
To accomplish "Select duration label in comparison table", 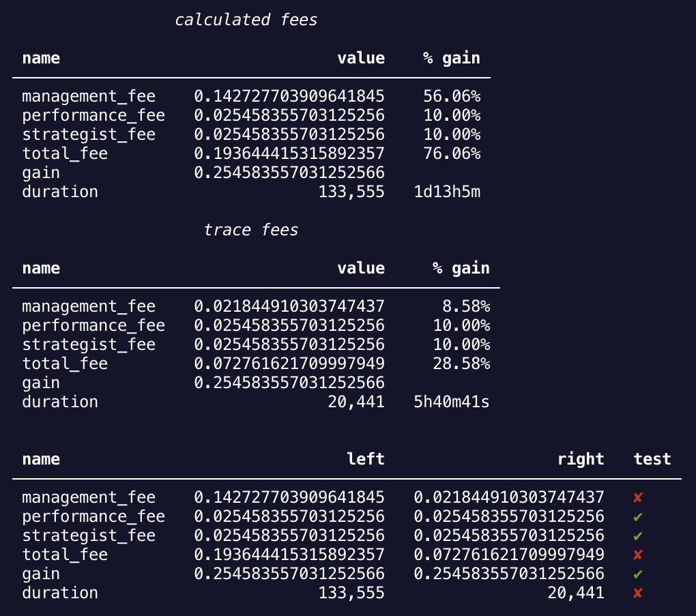I will [60, 593].
